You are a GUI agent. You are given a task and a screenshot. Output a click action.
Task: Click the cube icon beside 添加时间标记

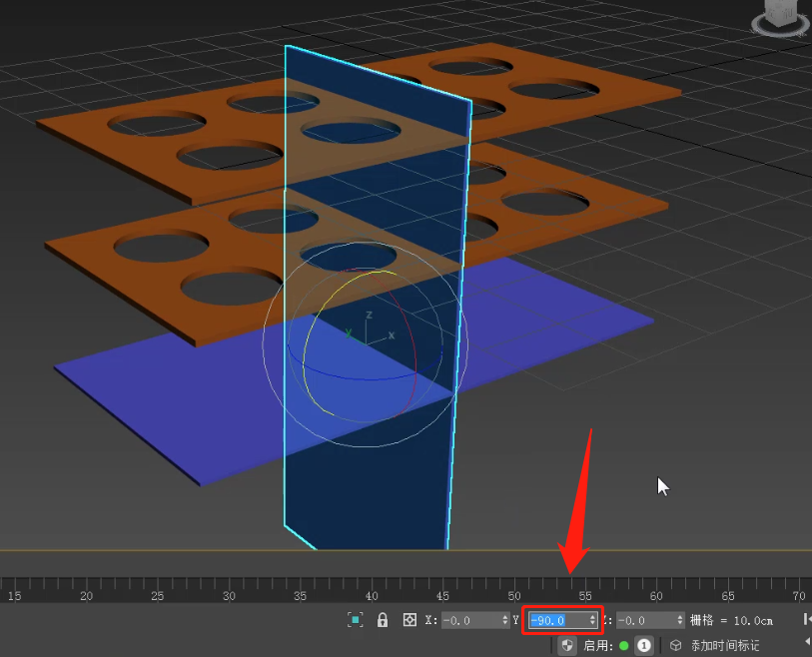click(676, 646)
